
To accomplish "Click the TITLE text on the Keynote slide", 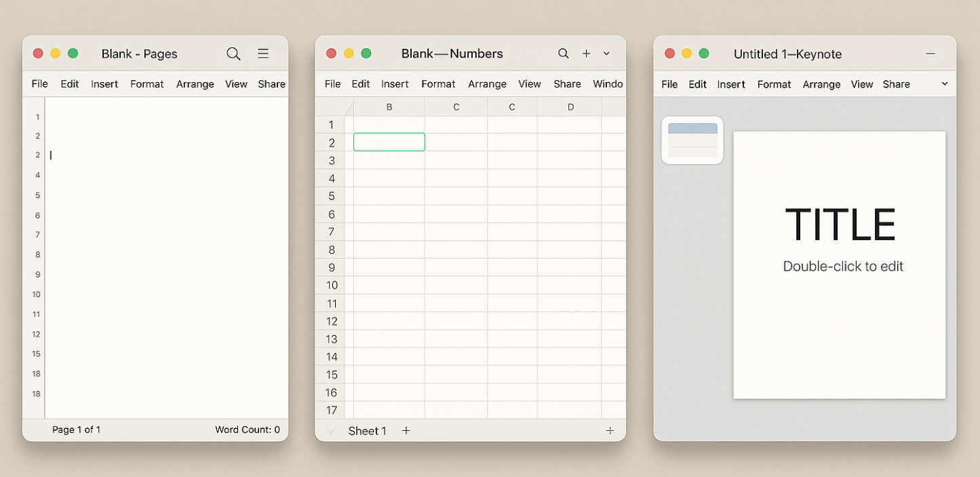I will (x=840, y=225).
